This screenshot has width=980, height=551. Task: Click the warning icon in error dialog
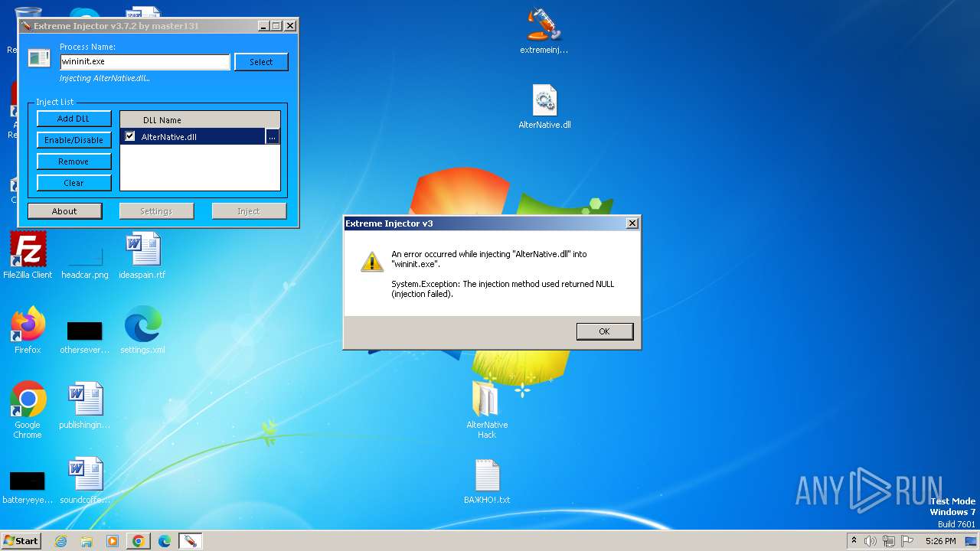point(372,262)
